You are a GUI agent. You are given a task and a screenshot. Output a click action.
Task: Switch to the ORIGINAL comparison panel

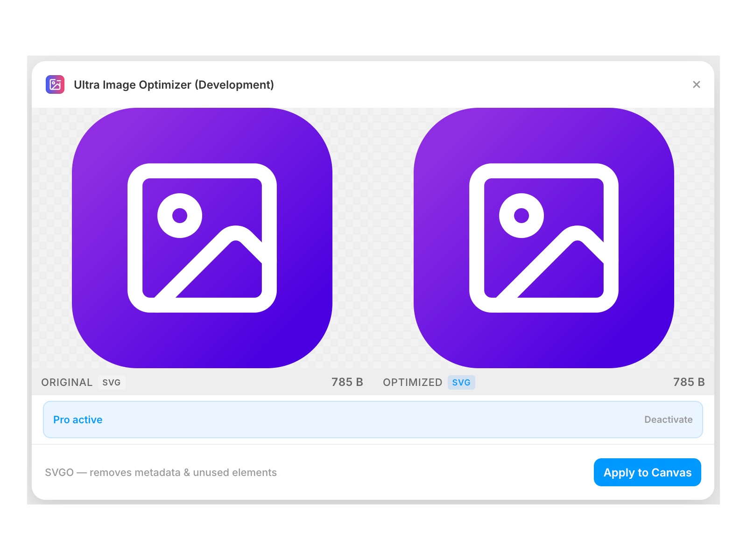[x=67, y=382]
